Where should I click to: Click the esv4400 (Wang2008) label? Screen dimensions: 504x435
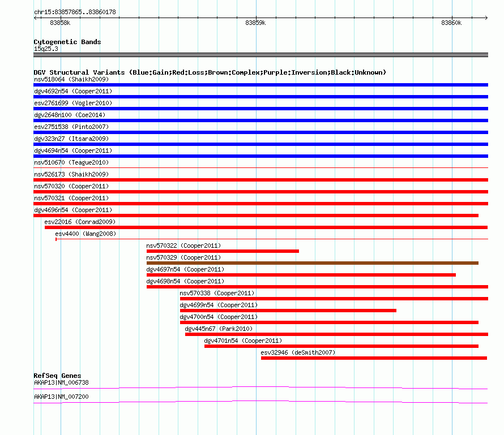coord(86,234)
